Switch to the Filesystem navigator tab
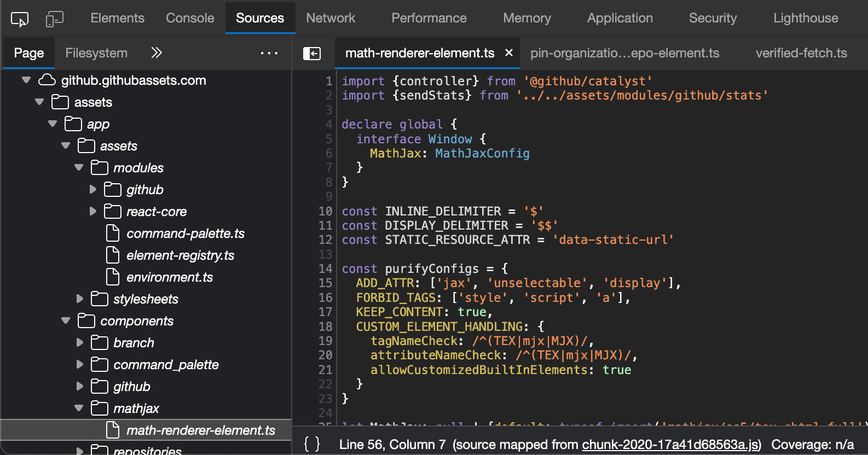The height and width of the screenshot is (455, 868). tap(96, 53)
